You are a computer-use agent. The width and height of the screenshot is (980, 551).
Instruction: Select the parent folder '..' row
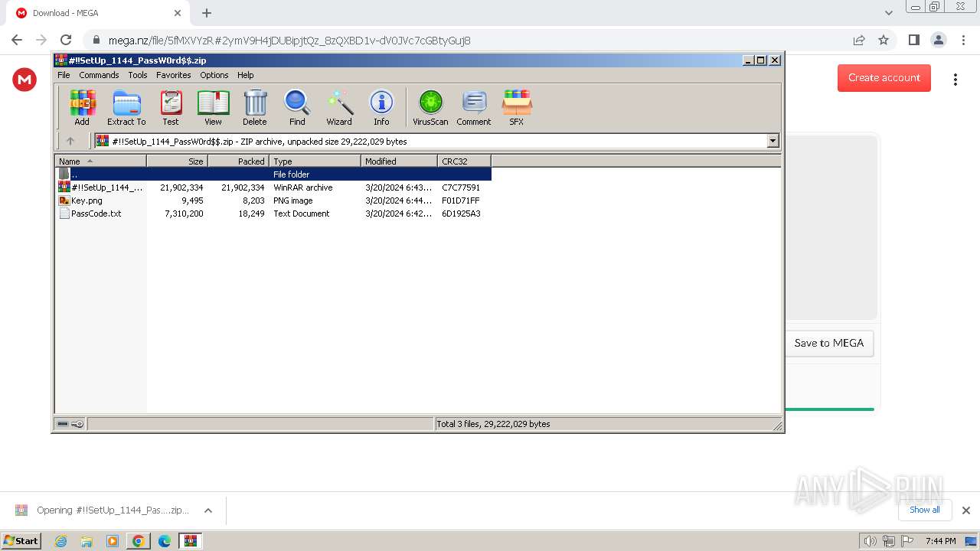(x=273, y=174)
